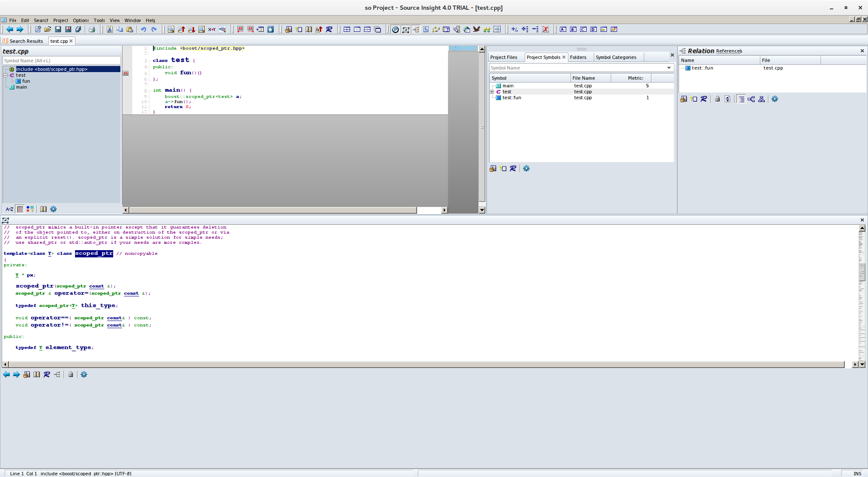Paste from clipboard using the paste icon
868x477 pixels.
click(130, 29)
